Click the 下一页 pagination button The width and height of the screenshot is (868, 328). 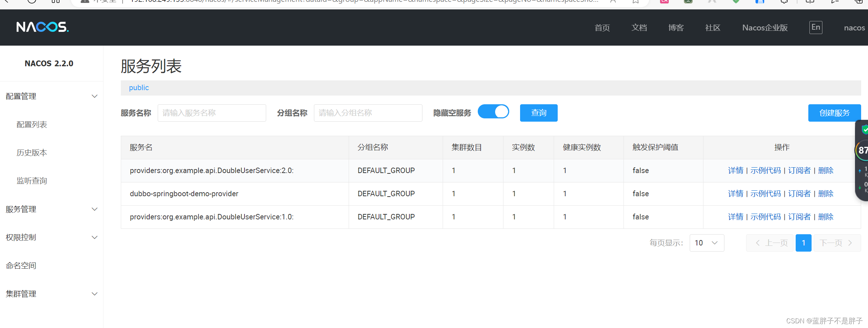837,243
